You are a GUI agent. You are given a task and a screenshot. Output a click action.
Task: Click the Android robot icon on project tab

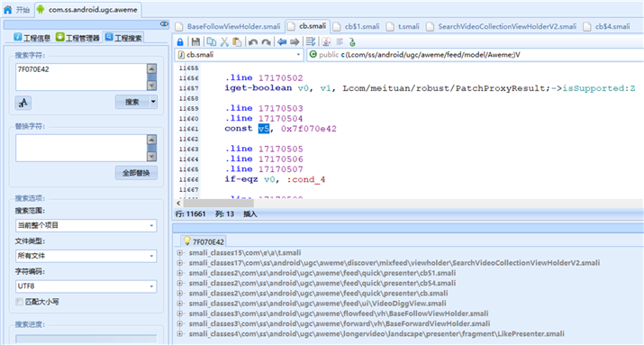click(41, 9)
